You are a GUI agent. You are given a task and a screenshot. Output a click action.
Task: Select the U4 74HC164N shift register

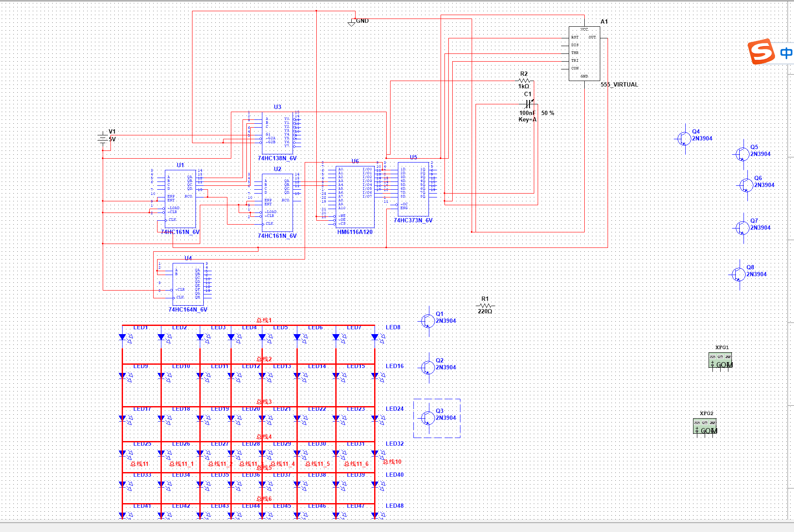[188, 284]
